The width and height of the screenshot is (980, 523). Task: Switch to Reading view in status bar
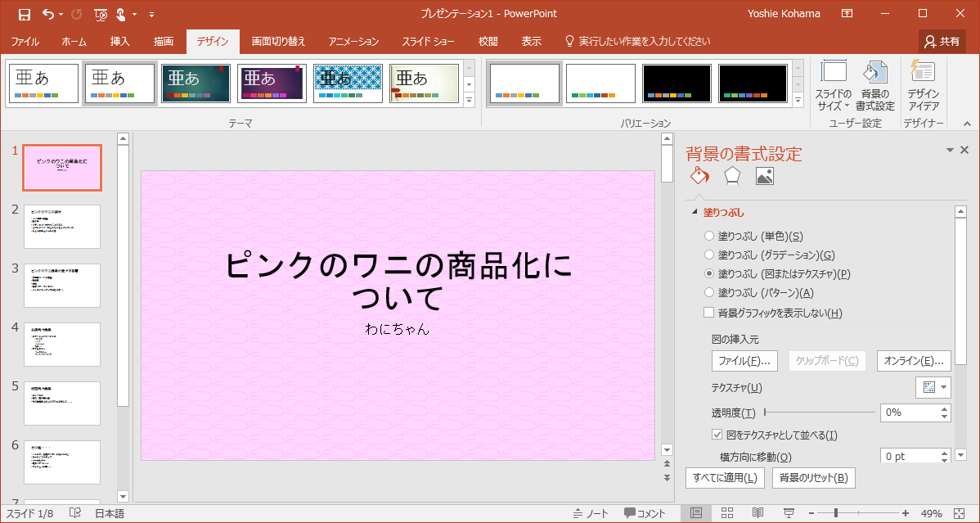(758, 513)
